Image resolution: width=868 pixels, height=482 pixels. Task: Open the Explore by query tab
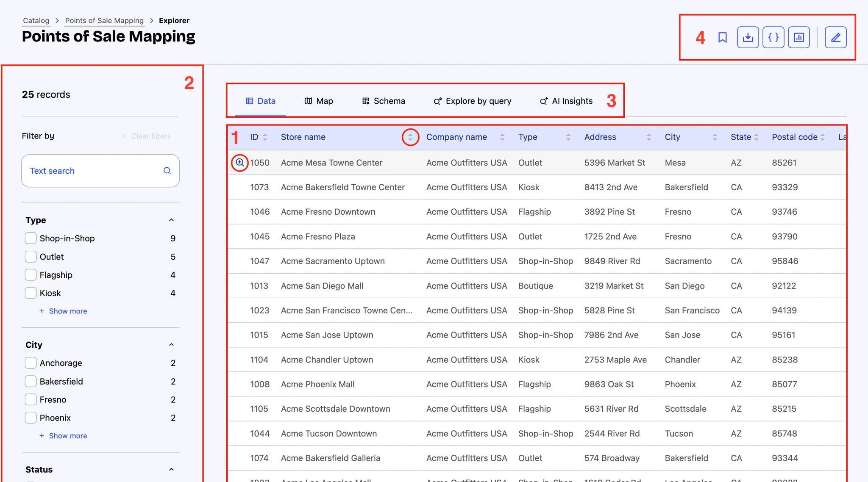(472, 101)
